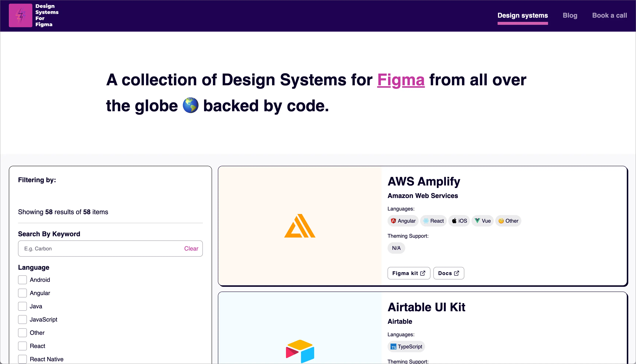The width and height of the screenshot is (636, 364).
Task: Check the React Native filter
Action: pyautogui.click(x=22, y=359)
